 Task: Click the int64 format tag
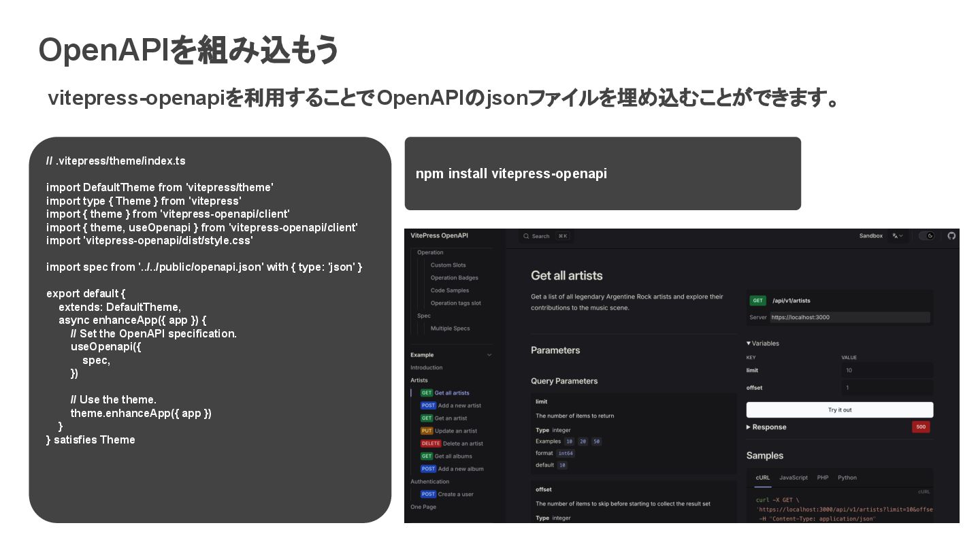(x=566, y=453)
